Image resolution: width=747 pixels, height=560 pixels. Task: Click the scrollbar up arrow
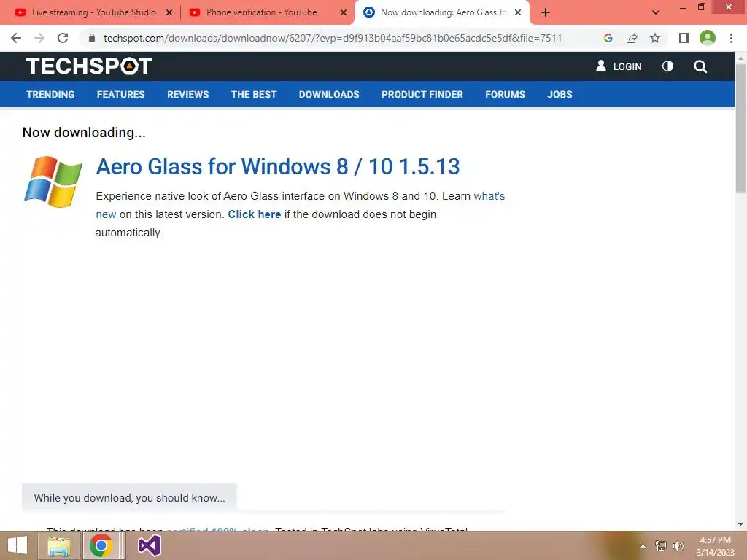[740, 58]
